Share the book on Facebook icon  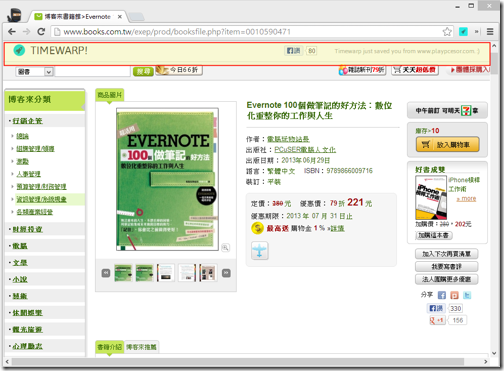pos(442,295)
